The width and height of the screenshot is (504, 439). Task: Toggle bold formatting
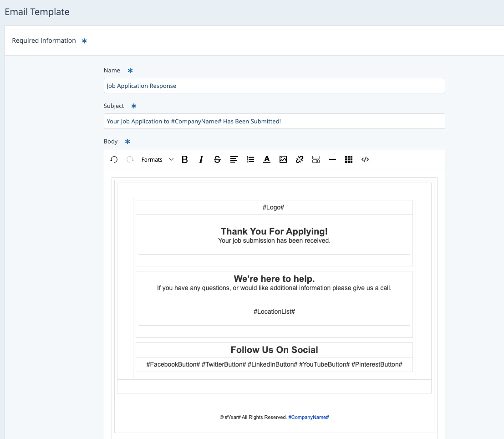185,159
